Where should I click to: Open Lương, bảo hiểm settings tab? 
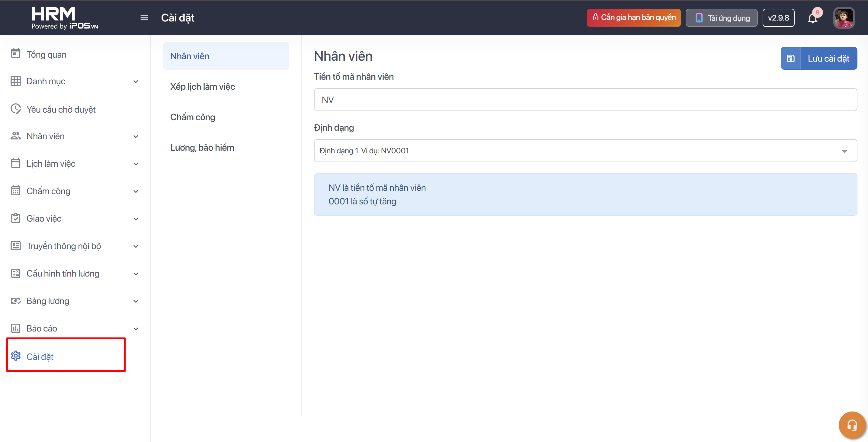202,148
